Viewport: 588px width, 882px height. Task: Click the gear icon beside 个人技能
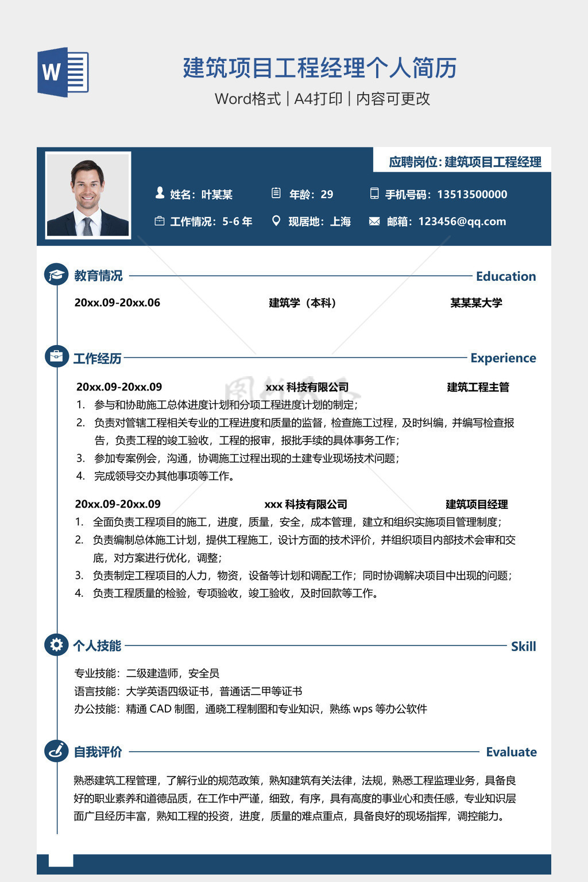[x=56, y=645]
